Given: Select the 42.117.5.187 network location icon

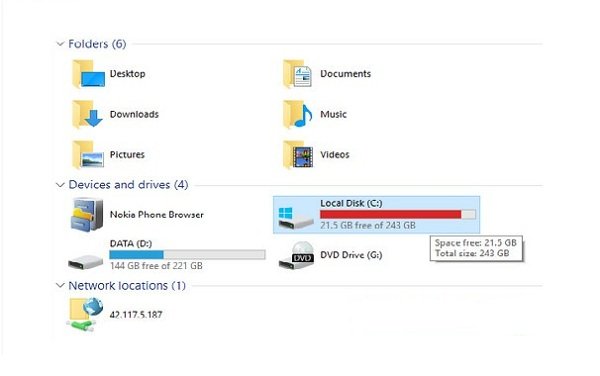Looking at the screenshot, I should 86,314.
